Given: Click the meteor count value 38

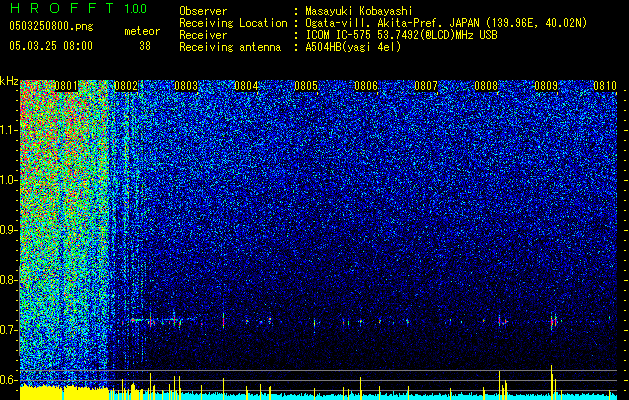Looking at the screenshot, I should click(x=145, y=46).
